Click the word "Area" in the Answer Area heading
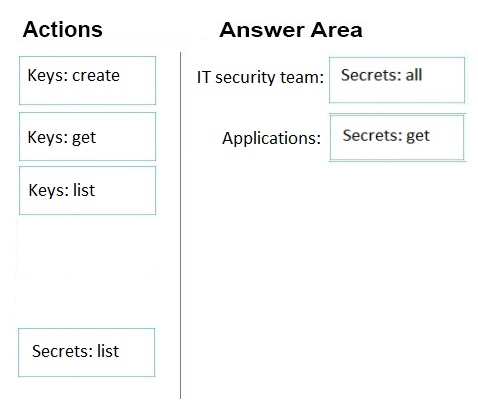 tap(336, 30)
